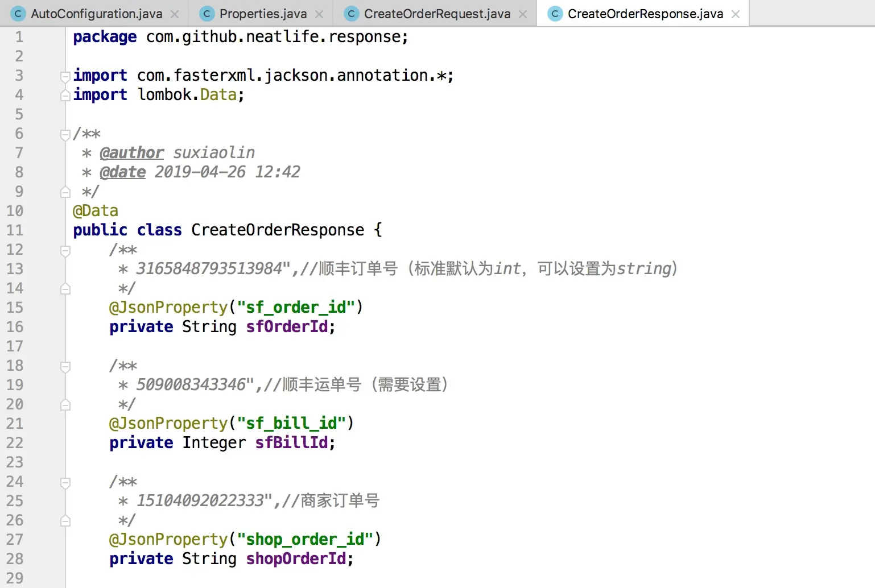Image resolution: width=875 pixels, height=588 pixels.
Task: Click the Integer type on line 22
Action: pyautogui.click(x=214, y=443)
